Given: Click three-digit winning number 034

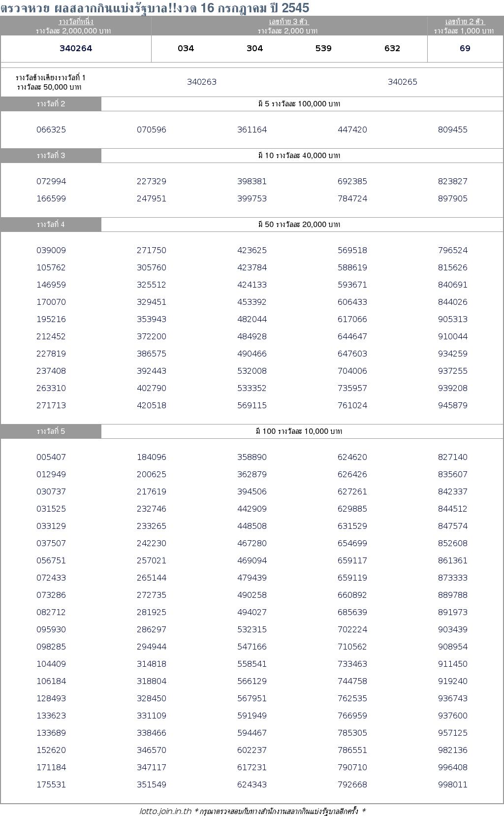Looking at the screenshot, I should tap(186, 48).
